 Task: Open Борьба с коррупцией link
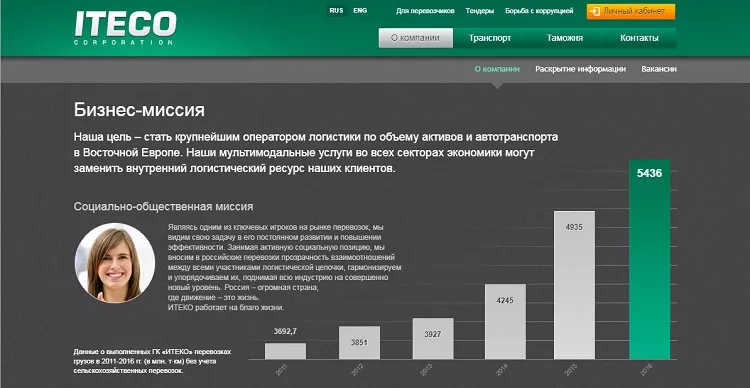click(x=539, y=11)
